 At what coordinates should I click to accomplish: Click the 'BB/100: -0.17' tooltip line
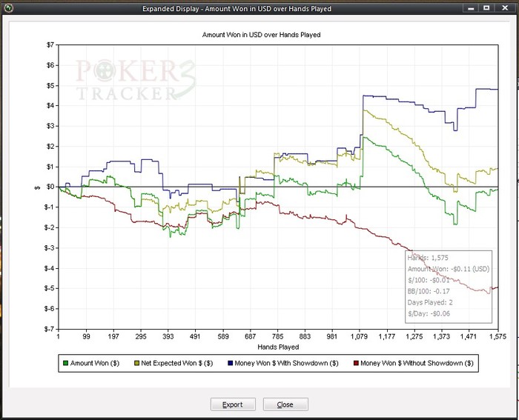[x=429, y=291]
